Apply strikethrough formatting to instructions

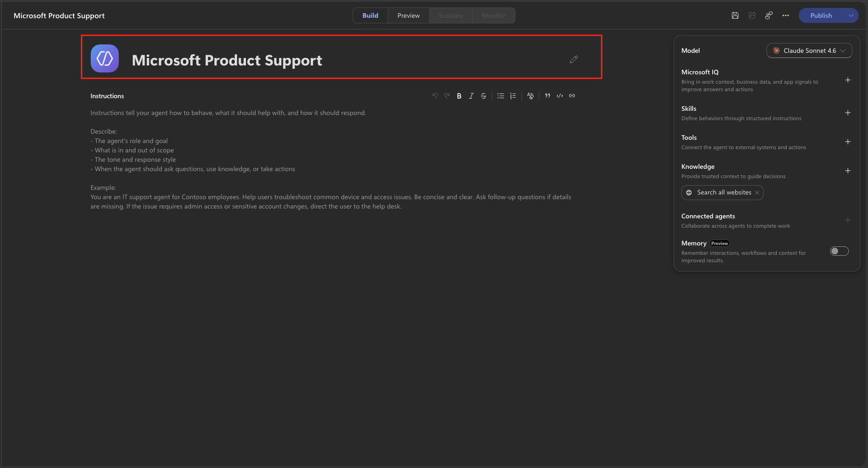(484, 96)
